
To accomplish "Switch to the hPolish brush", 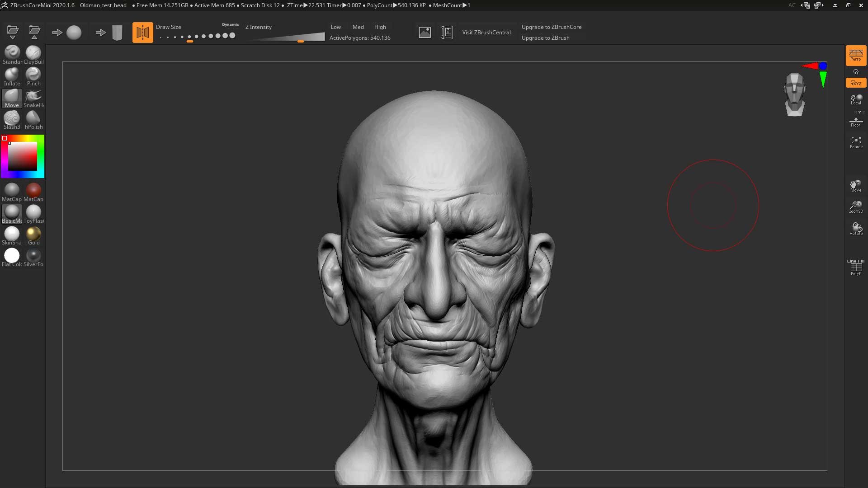I will tap(33, 120).
